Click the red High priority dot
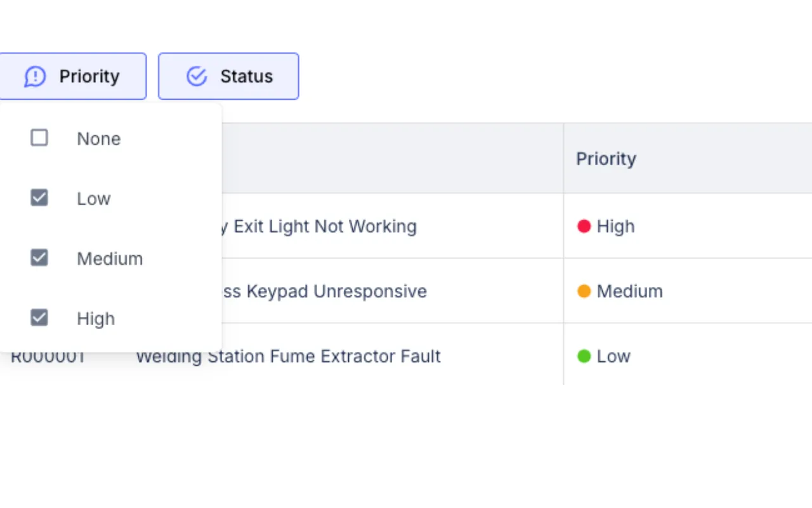The image size is (812, 508). tap(584, 226)
